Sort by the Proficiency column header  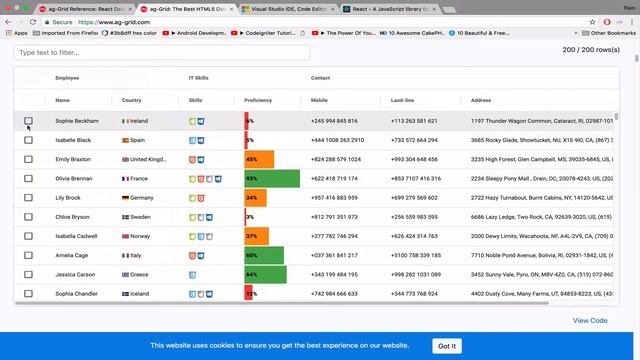click(258, 100)
